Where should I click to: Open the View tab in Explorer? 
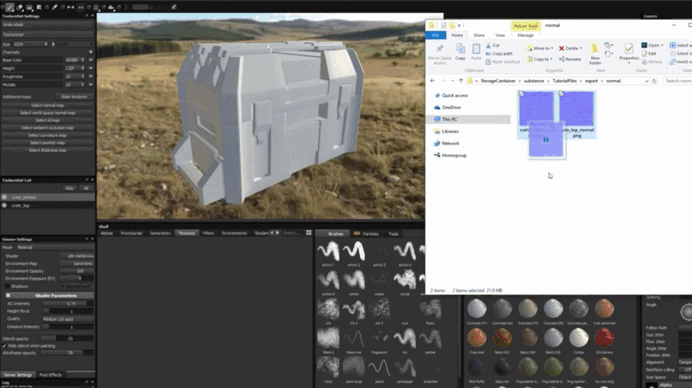pos(500,35)
